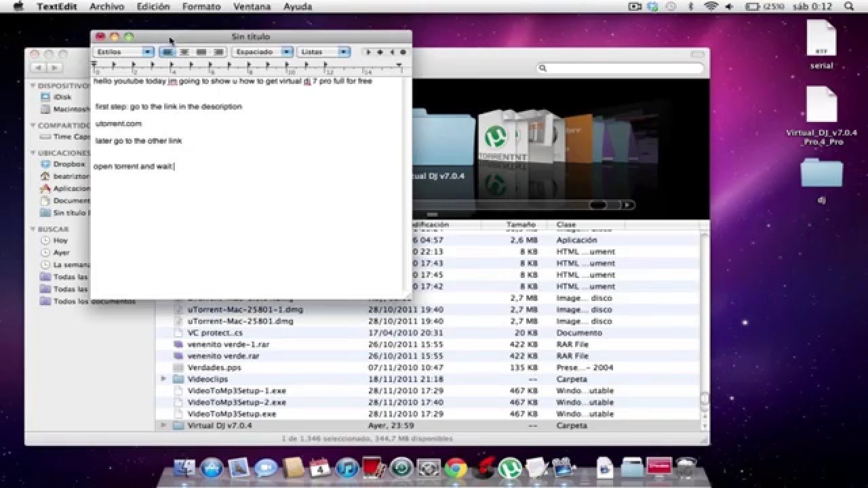The height and width of the screenshot is (488, 868).
Task: Open the uTorrent icon in the Dock
Action: [x=509, y=468]
